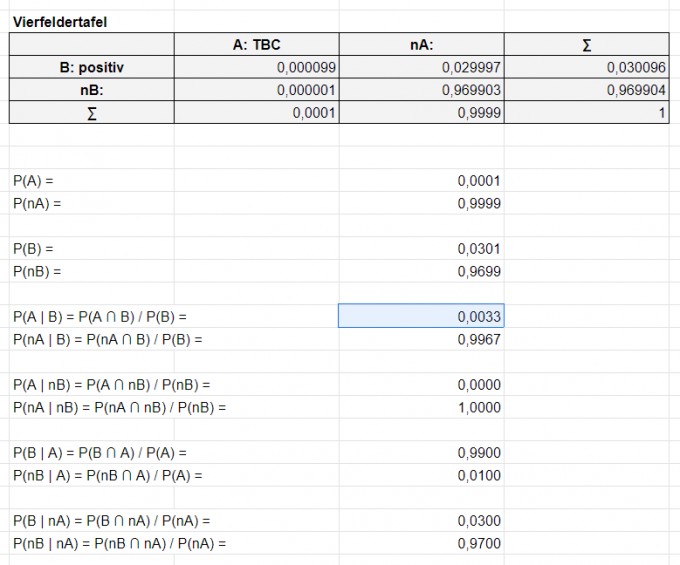This screenshot has height=565, width=680.
Task: Select the 'P(B) =' label cell
Action: tap(33, 248)
